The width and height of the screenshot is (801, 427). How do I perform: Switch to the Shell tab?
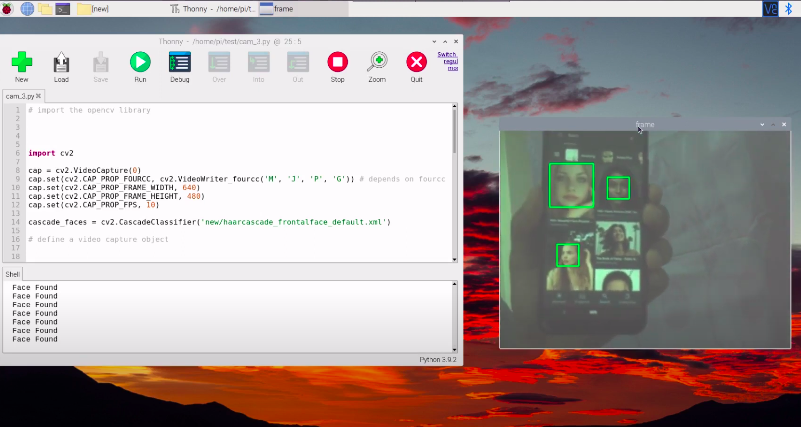pyautogui.click(x=12, y=274)
